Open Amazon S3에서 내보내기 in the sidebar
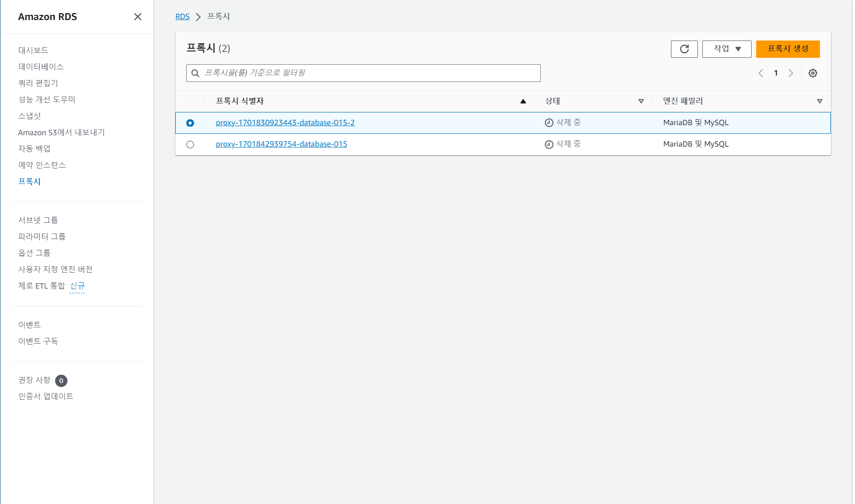 coord(61,132)
